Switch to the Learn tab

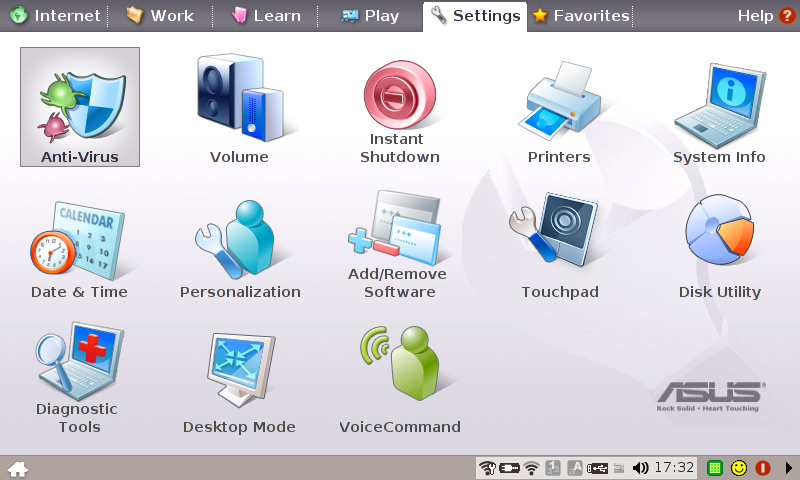266,16
